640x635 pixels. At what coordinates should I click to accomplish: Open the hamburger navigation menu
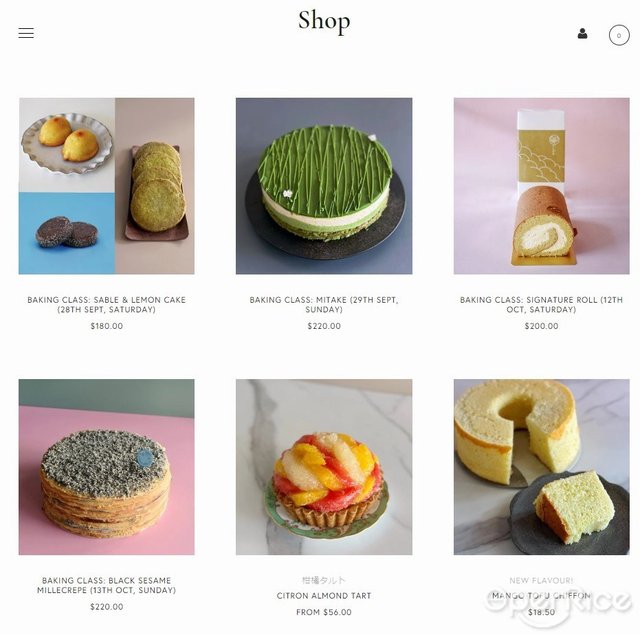pyautogui.click(x=26, y=33)
